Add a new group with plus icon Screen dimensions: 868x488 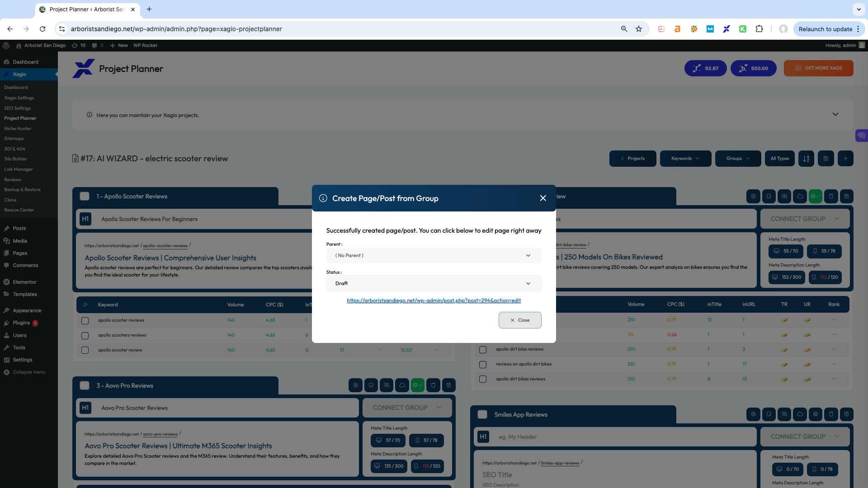click(845, 158)
